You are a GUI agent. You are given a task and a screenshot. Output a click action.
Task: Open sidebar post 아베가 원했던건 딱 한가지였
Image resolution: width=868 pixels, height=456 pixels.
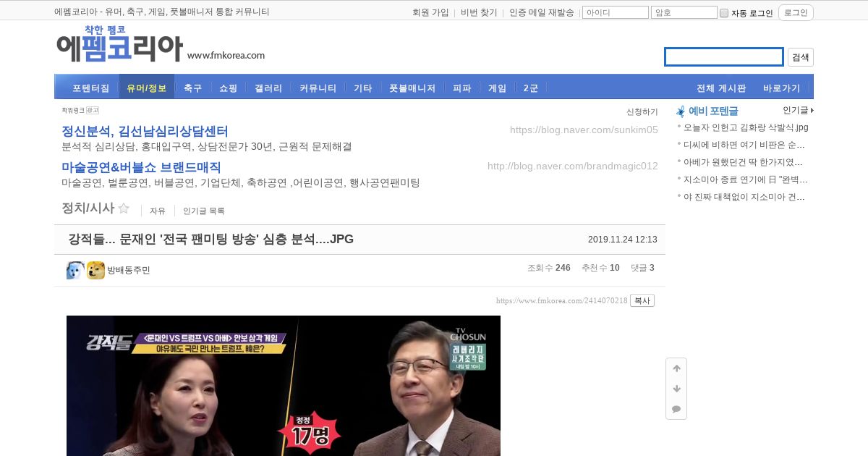coord(743,162)
